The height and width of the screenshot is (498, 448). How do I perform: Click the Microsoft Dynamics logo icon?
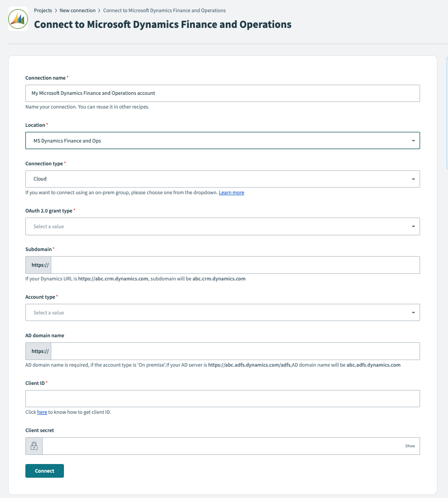tap(18, 19)
